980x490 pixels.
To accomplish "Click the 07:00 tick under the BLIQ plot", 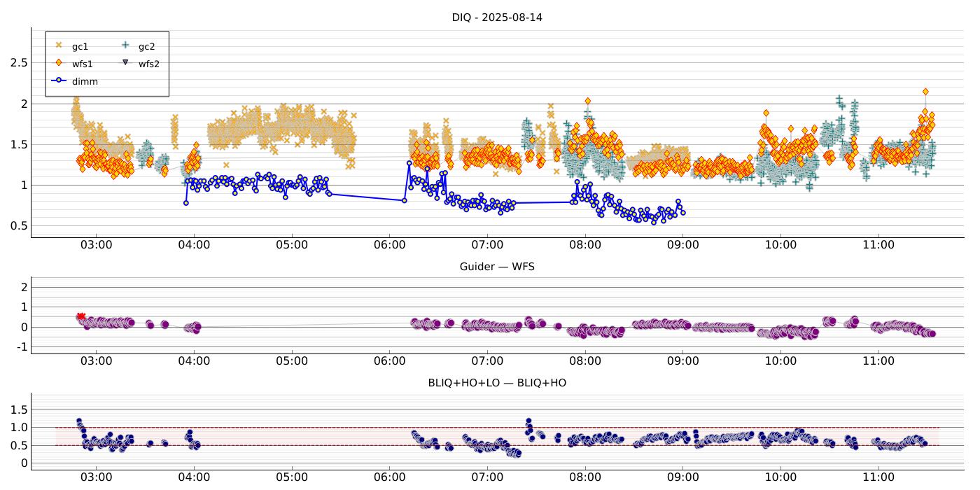I will click(487, 477).
